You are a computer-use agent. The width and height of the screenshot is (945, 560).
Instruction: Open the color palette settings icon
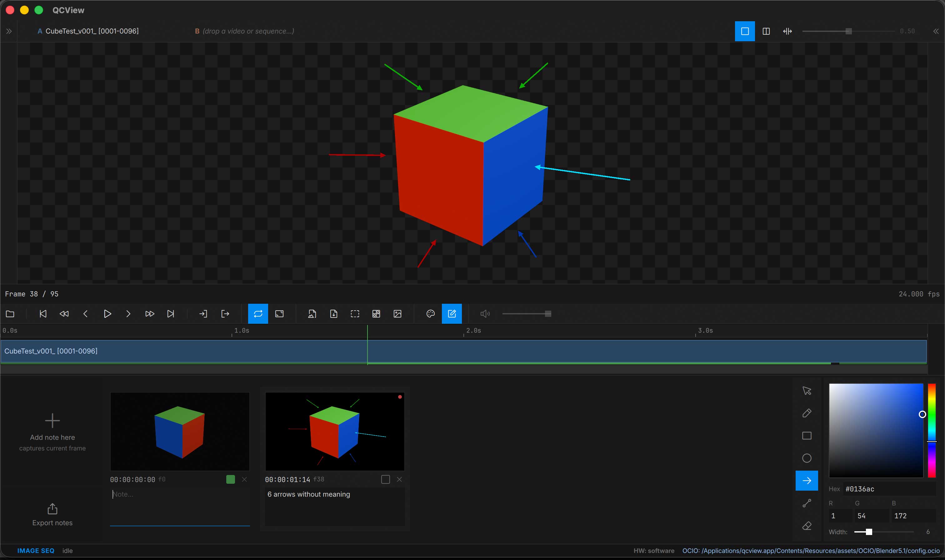(x=430, y=314)
